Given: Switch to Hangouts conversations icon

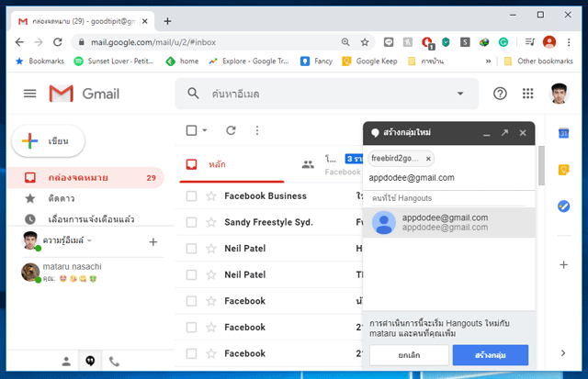Looking at the screenshot, I should click(90, 361).
